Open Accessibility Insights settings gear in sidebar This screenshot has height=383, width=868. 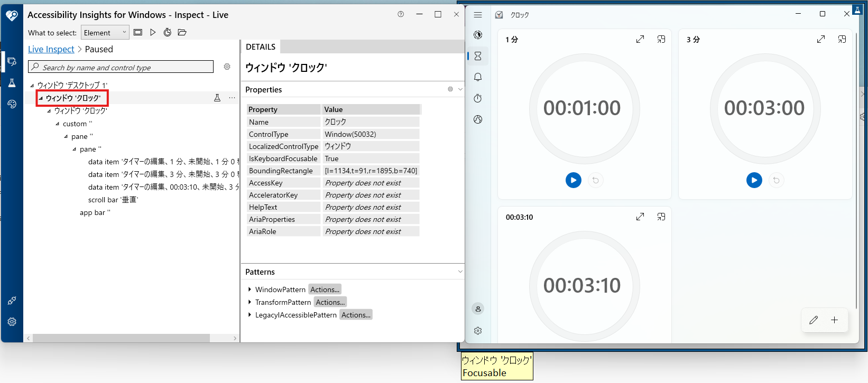(12, 322)
